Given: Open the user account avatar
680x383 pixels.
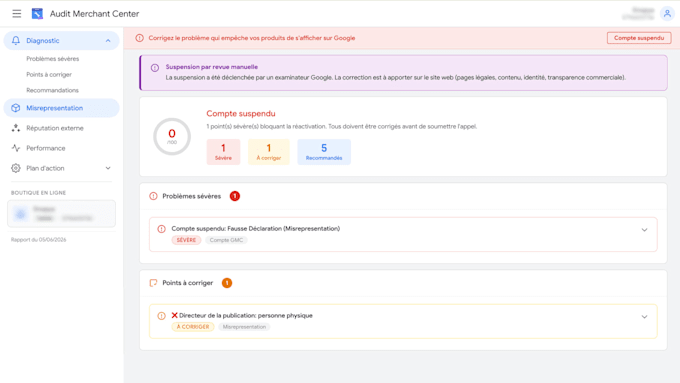Looking at the screenshot, I should (667, 14).
